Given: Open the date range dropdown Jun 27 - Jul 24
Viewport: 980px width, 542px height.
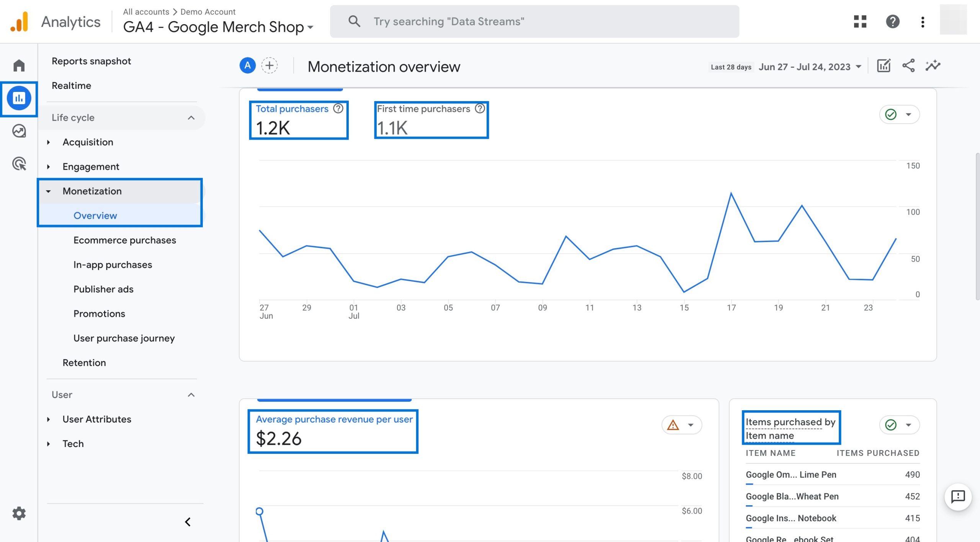Looking at the screenshot, I should (x=810, y=67).
